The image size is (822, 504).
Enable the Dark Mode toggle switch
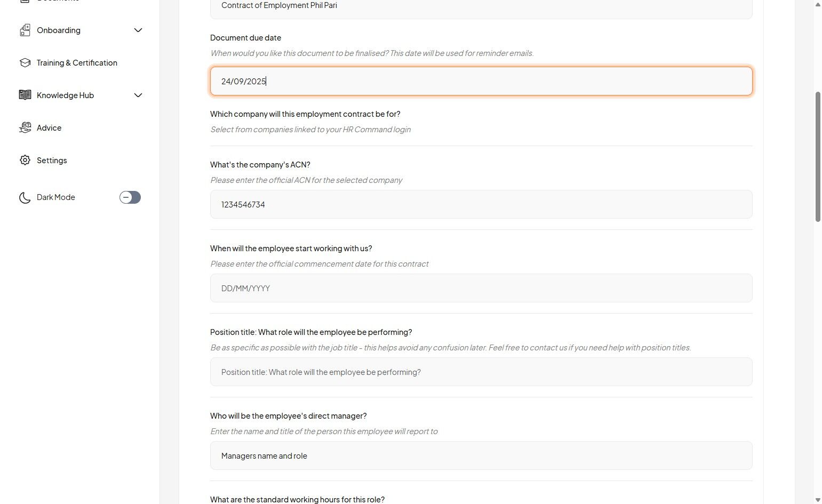coord(130,197)
